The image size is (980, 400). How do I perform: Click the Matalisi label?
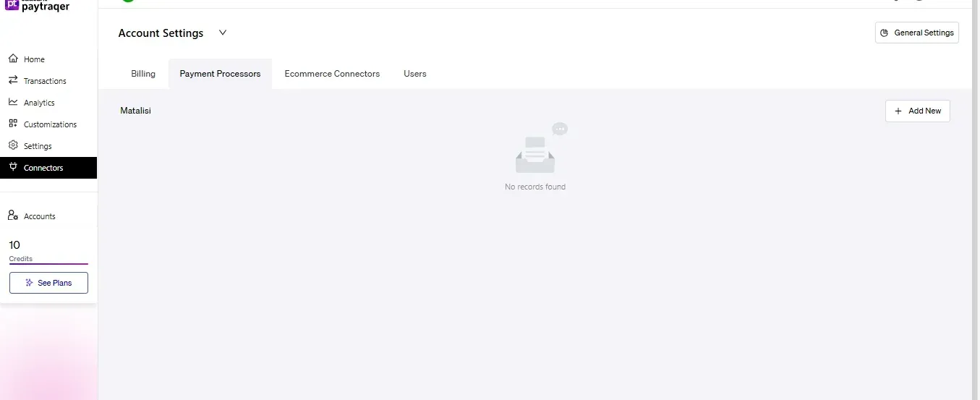(135, 111)
